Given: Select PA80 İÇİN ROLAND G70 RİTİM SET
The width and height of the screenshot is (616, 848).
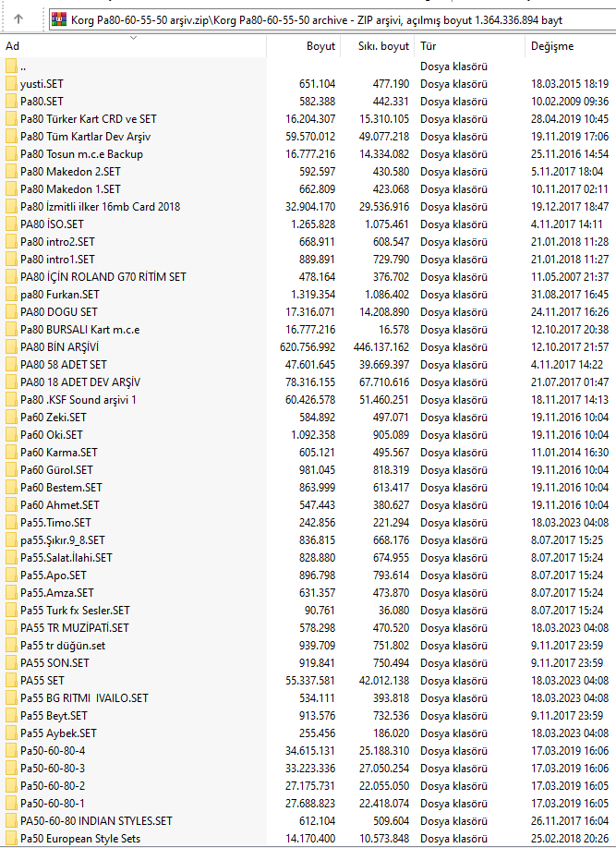Looking at the screenshot, I should coord(103,277).
